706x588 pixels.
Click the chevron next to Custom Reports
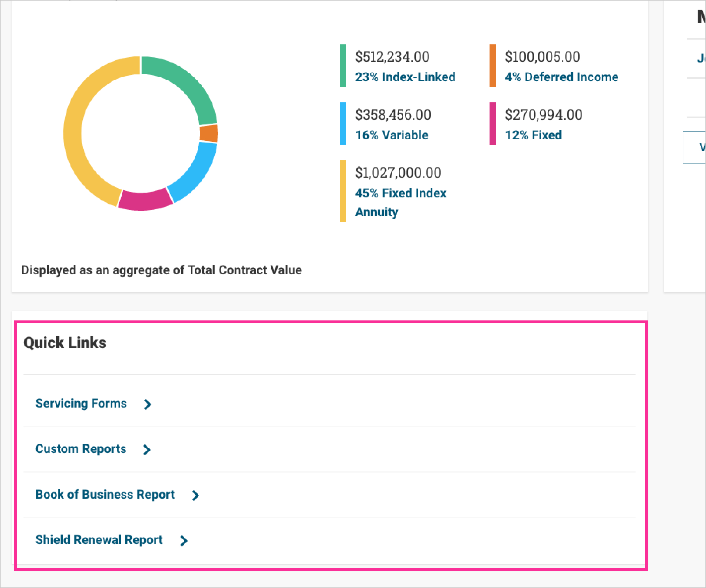(147, 450)
